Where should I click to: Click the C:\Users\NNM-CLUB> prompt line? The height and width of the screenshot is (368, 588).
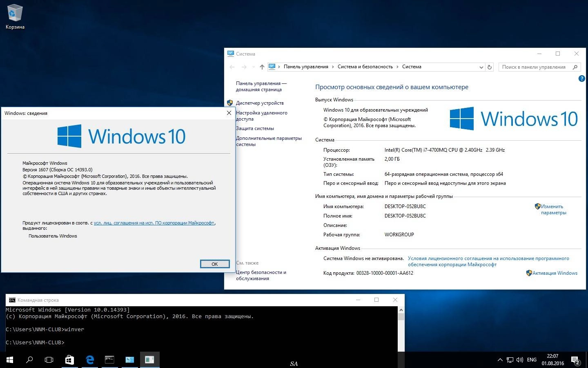tap(35, 342)
